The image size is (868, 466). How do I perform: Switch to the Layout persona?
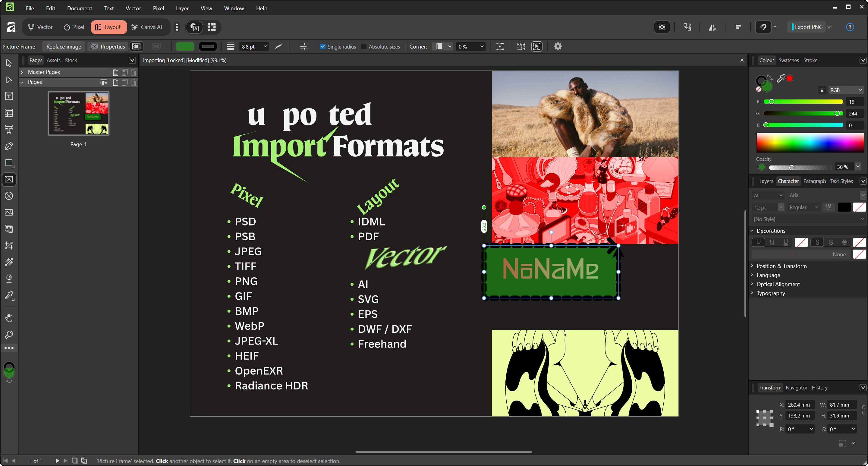point(108,27)
